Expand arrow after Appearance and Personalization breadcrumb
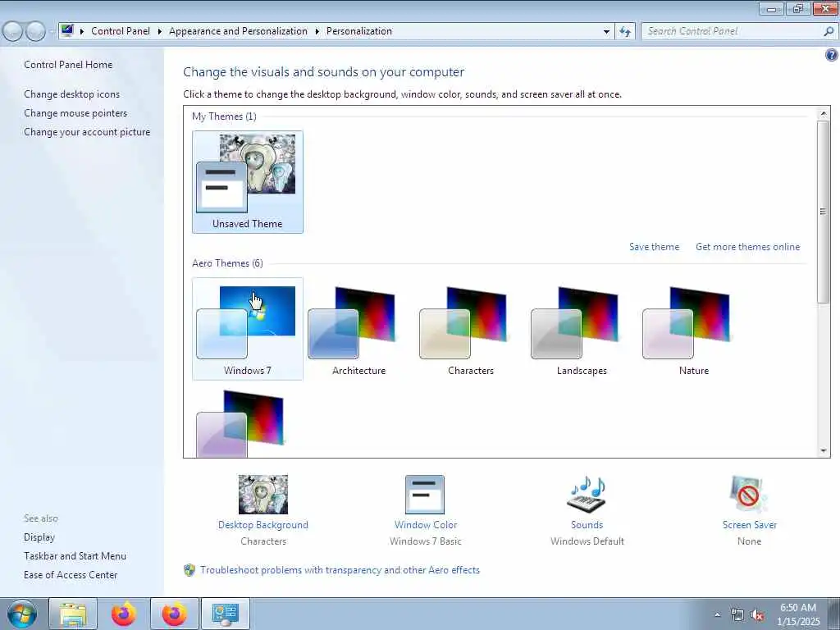The width and height of the screenshot is (840, 630). tap(317, 32)
